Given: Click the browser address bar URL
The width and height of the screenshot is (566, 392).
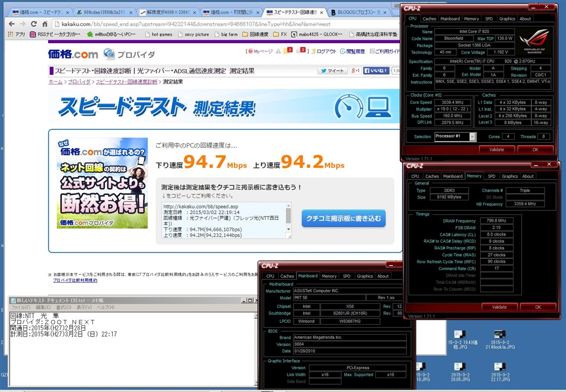Looking at the screenshot, I should [x=196, y=24].
